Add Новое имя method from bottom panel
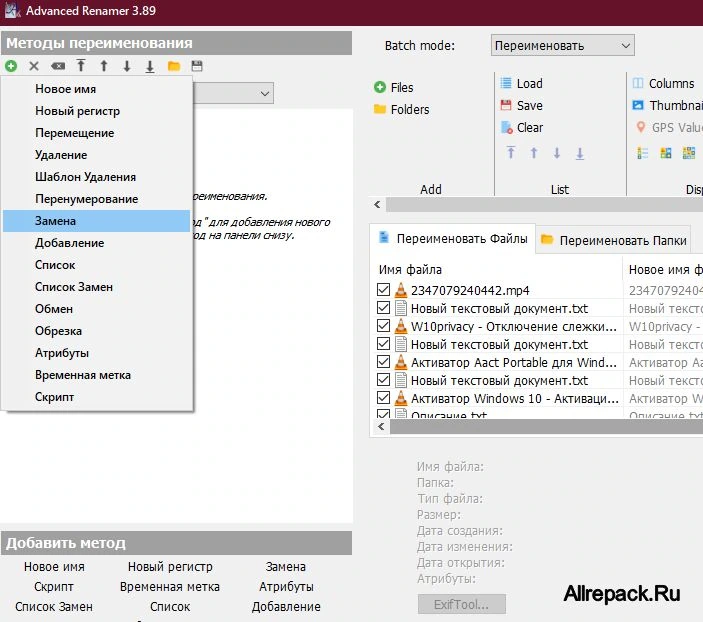 (x=54, y=566)
